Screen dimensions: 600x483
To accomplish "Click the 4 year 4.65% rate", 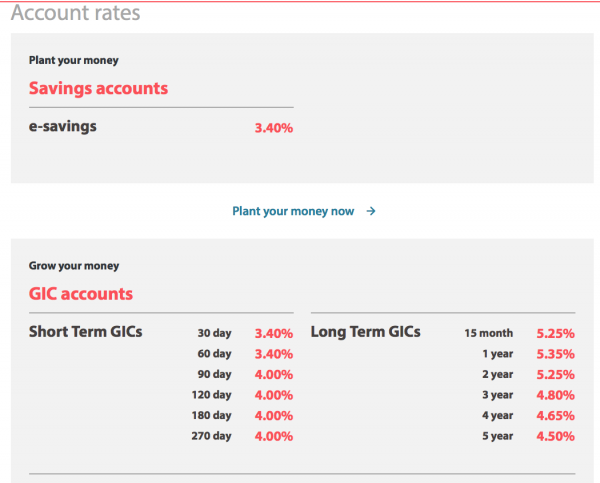I will (x=555, y=416).
